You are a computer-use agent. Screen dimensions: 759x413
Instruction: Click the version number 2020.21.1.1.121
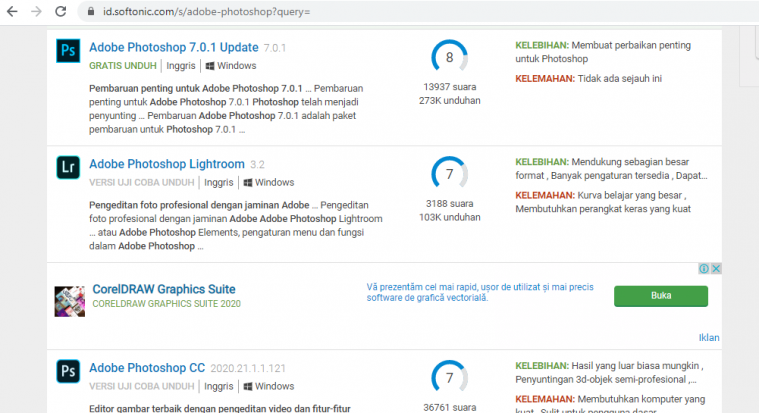click(x=248, y=368)
